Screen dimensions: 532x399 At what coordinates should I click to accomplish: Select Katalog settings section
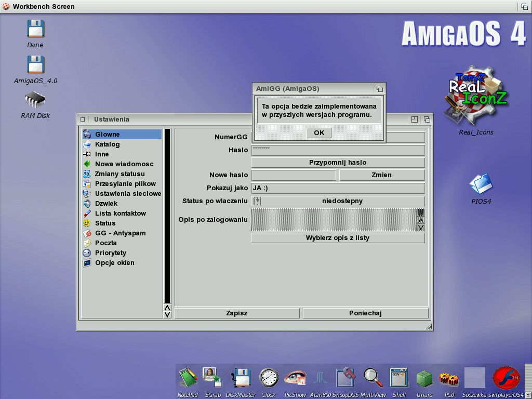coord(122,144)
